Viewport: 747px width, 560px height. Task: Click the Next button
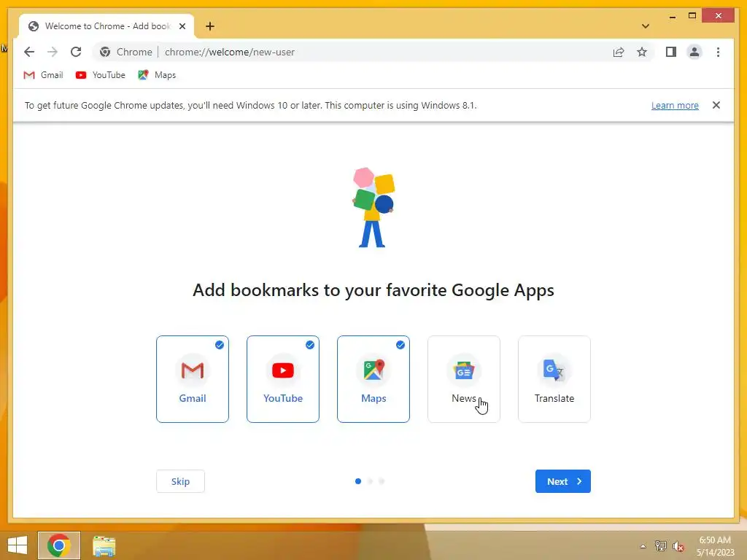562,481
